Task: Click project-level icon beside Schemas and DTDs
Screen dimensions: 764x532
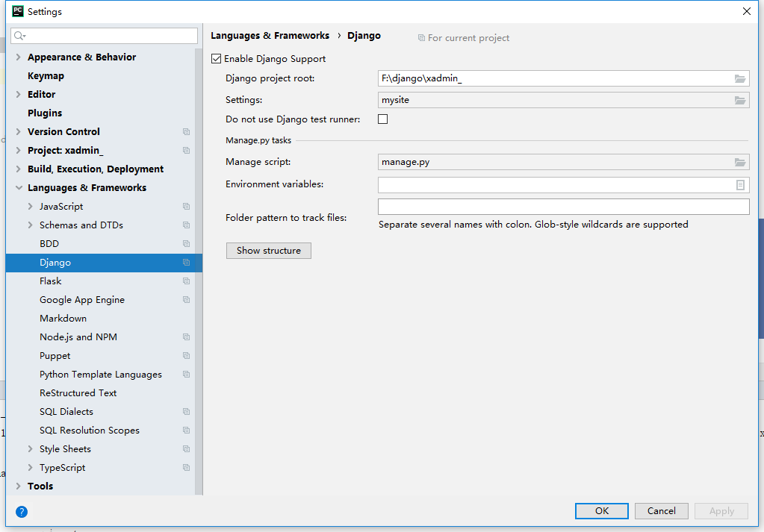Action: [x=186, y=225]
